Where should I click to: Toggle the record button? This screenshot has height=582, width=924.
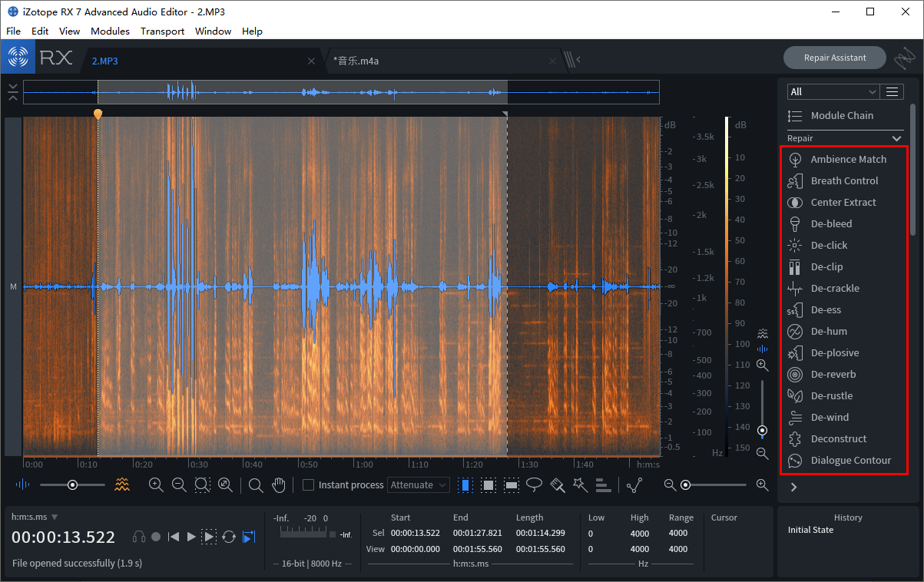coord(156,537)
